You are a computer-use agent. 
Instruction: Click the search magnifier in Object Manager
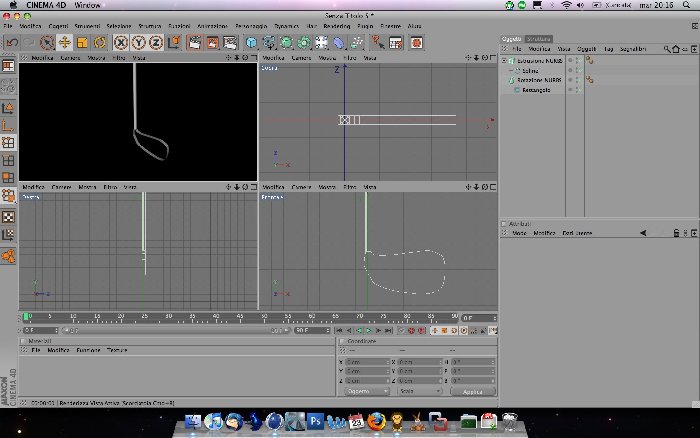coord(667,49)
